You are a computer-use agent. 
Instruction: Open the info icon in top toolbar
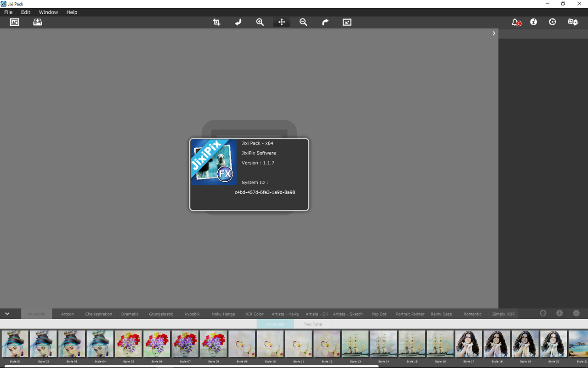[533, 22]
